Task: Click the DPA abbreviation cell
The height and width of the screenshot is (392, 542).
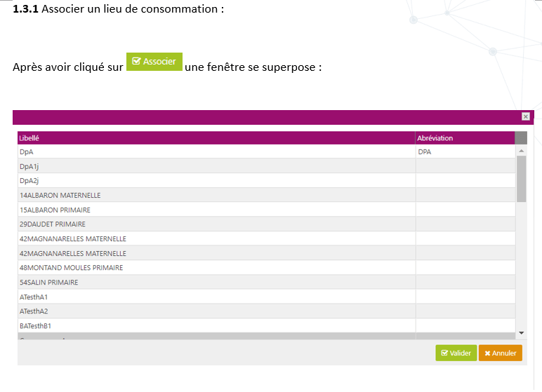Action: (x=425, y=151)
